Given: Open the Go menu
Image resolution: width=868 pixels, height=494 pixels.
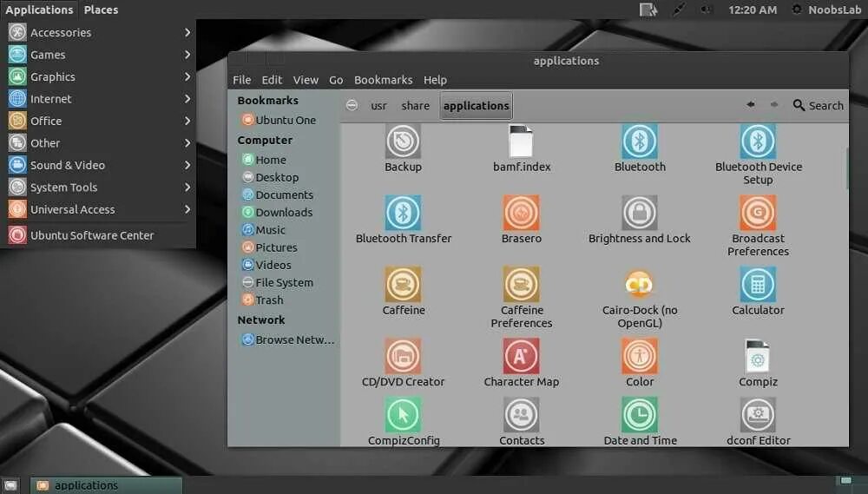Looking at the screenshot, I should click(336, 80).
